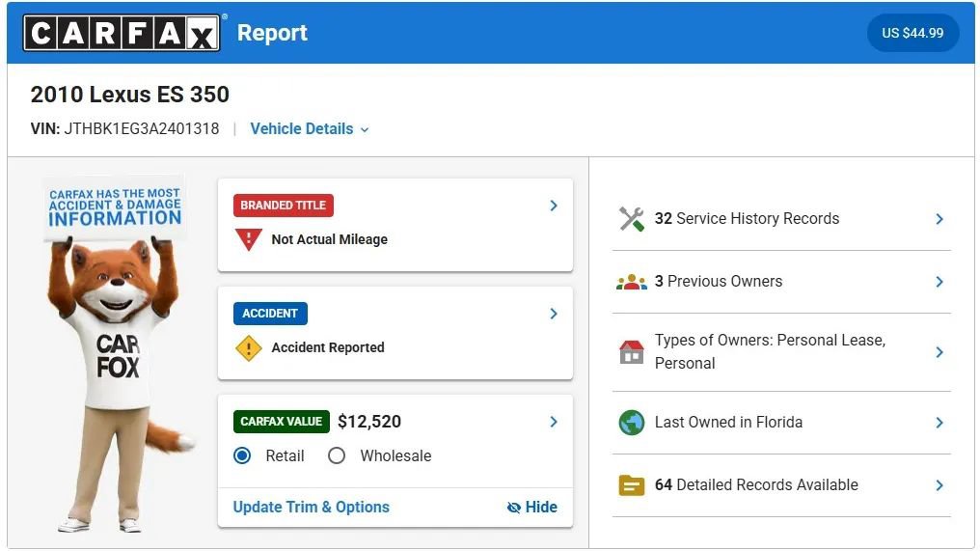980x551 pixels.
Task: Click the VIN number JTHBK1EG3A2401318
Action: pyautogui.click(x=141, y=129)
